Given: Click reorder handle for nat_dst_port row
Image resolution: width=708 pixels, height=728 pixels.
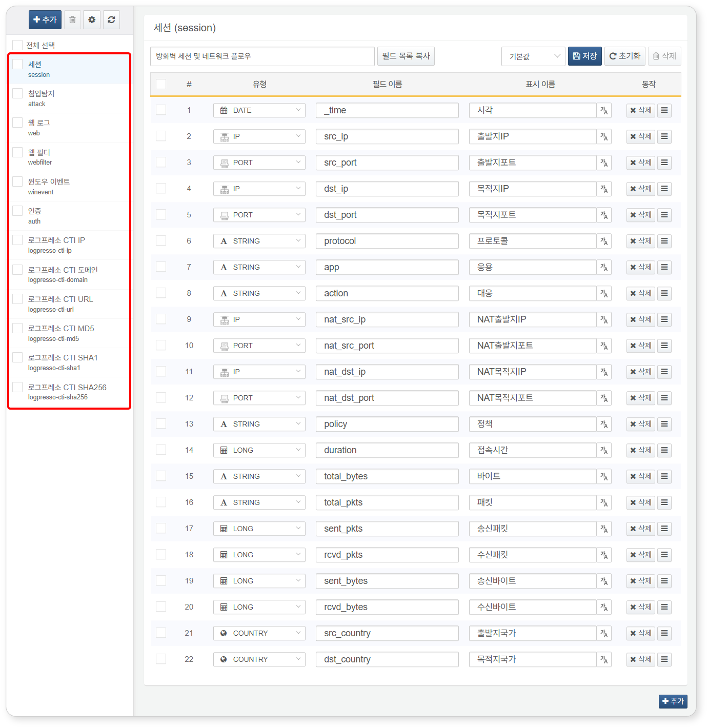Looking at the screenshot, I should pos(664,398).
